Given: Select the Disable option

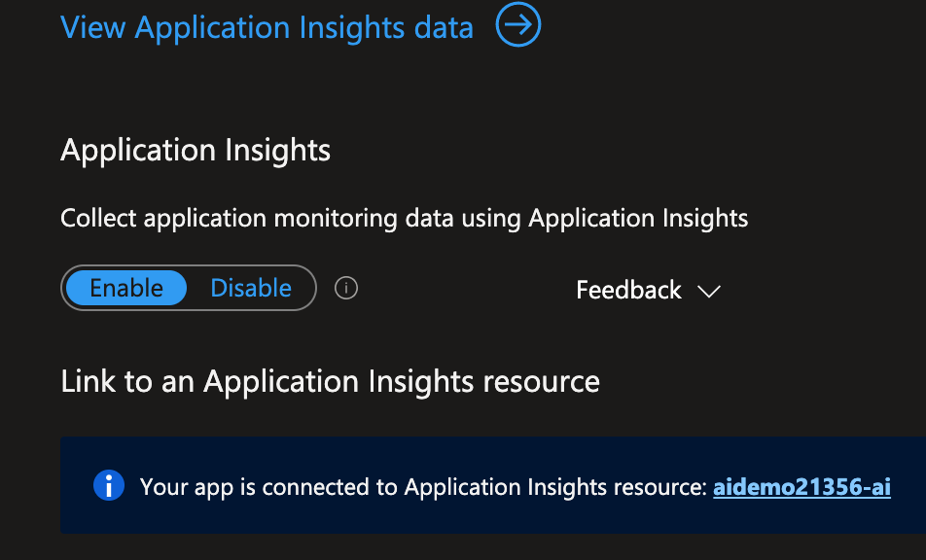Looking at the screenshot, I should (251, 288).
